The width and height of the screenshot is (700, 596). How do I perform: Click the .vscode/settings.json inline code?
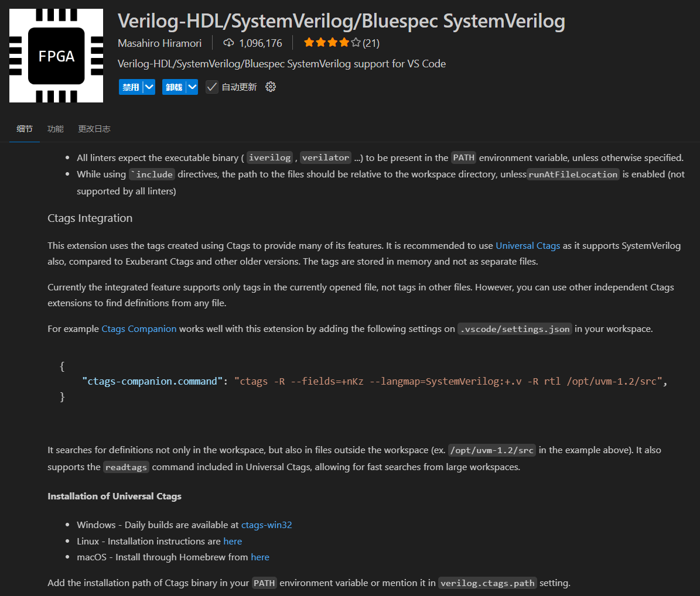(x=515, y=329)
